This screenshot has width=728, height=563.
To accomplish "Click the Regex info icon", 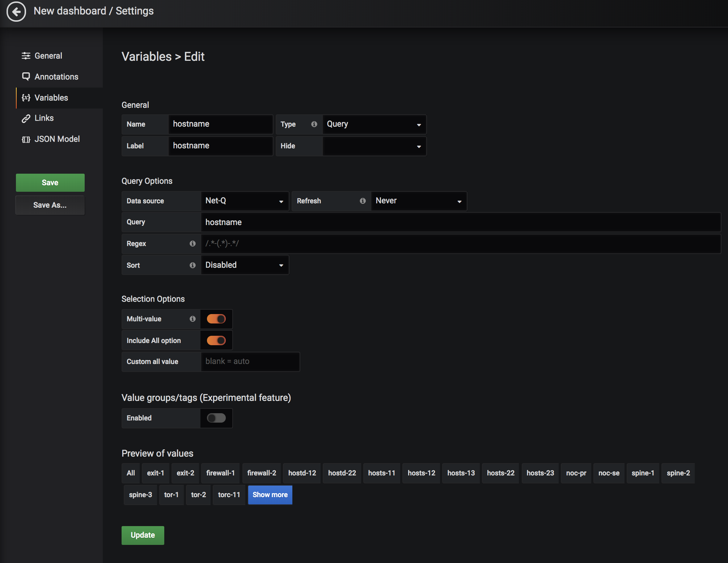I will tap(192, 244).
